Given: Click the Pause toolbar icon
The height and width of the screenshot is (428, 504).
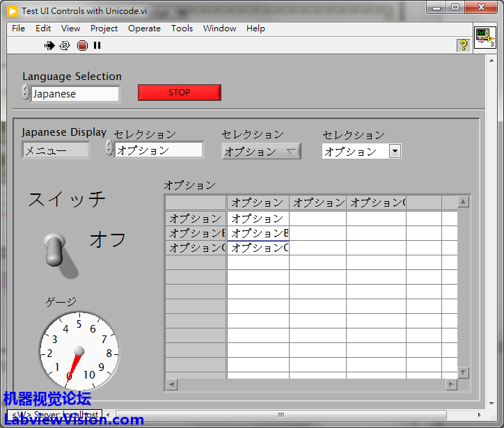Looking at the screenshot, I should tap(97, 45).
